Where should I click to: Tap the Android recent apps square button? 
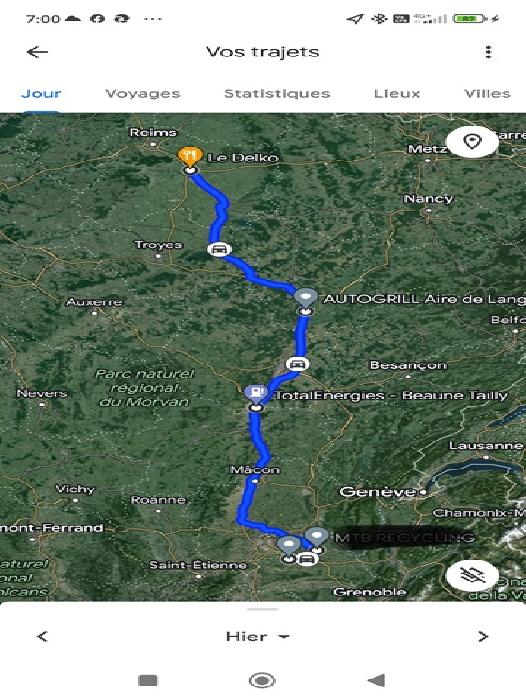(x=148, y=680)
